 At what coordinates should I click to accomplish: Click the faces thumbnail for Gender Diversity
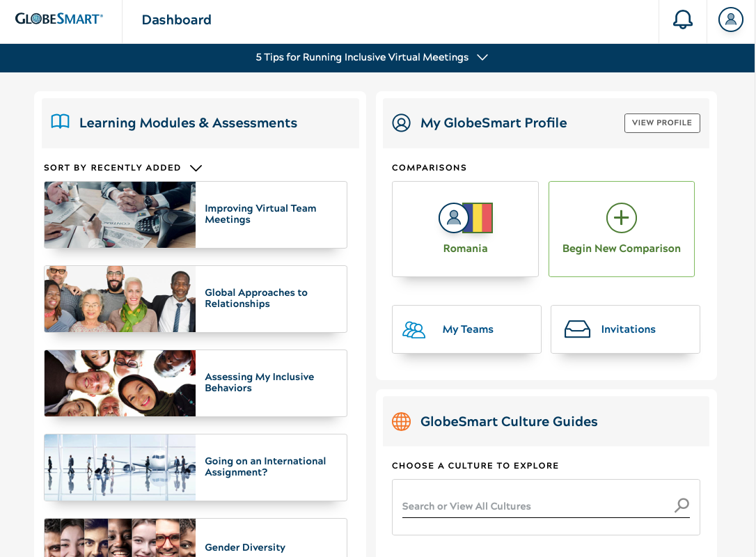[x=120, y=538]
